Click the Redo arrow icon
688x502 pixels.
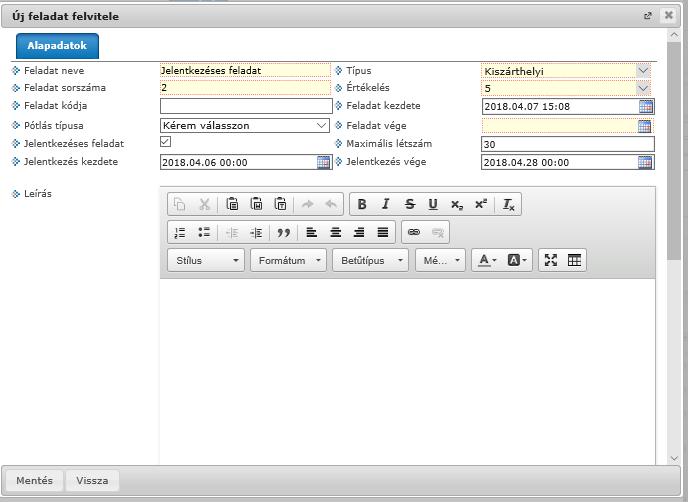308,204
